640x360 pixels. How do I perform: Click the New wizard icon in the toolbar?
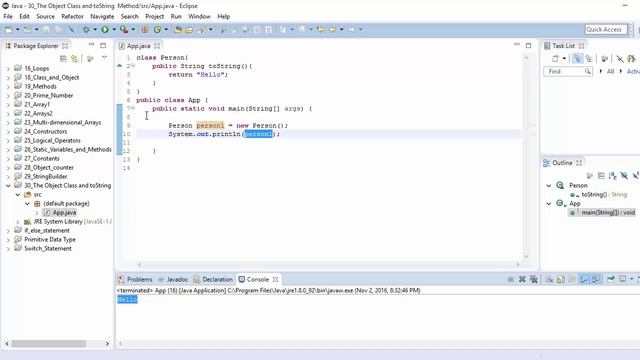pos(9,29)
